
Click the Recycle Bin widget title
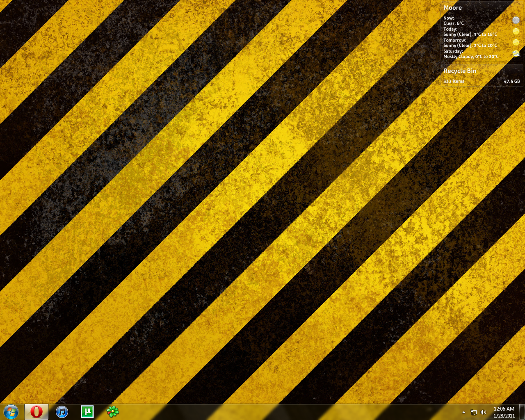pos(460,71)
